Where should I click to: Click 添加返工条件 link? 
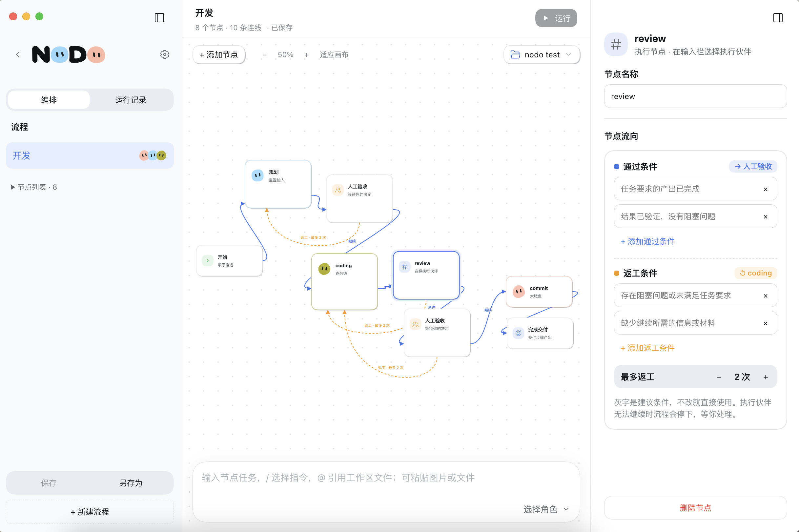(x=647, y=348)
